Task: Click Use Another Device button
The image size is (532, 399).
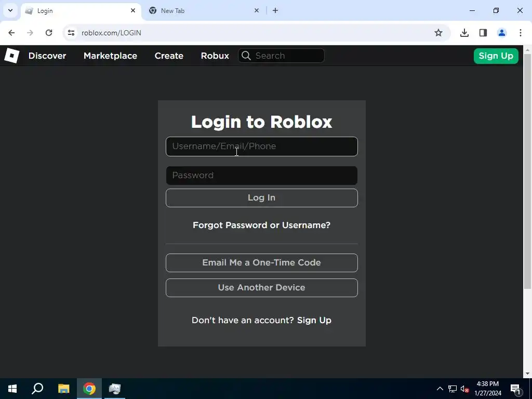Action: pyautogui.click(x=262, y=288)
